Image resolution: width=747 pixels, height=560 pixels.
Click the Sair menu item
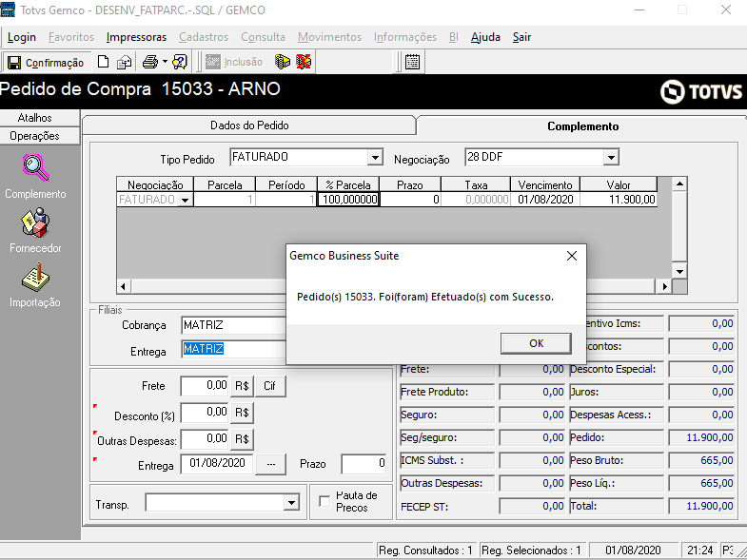[x=521, y=37]
